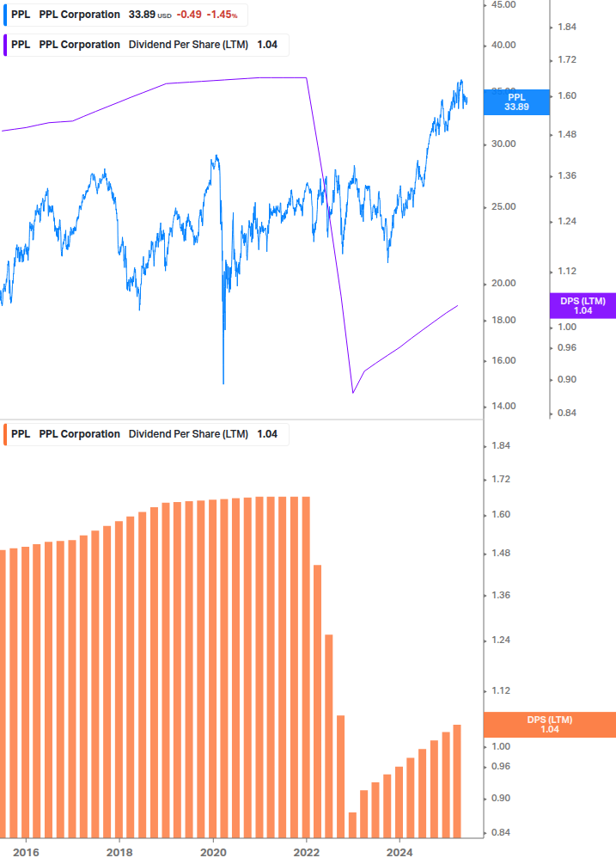Click the 30.00 price axis label
This screenshot has height=864, width=616.
pyautogui.click(x=503, y=144)
